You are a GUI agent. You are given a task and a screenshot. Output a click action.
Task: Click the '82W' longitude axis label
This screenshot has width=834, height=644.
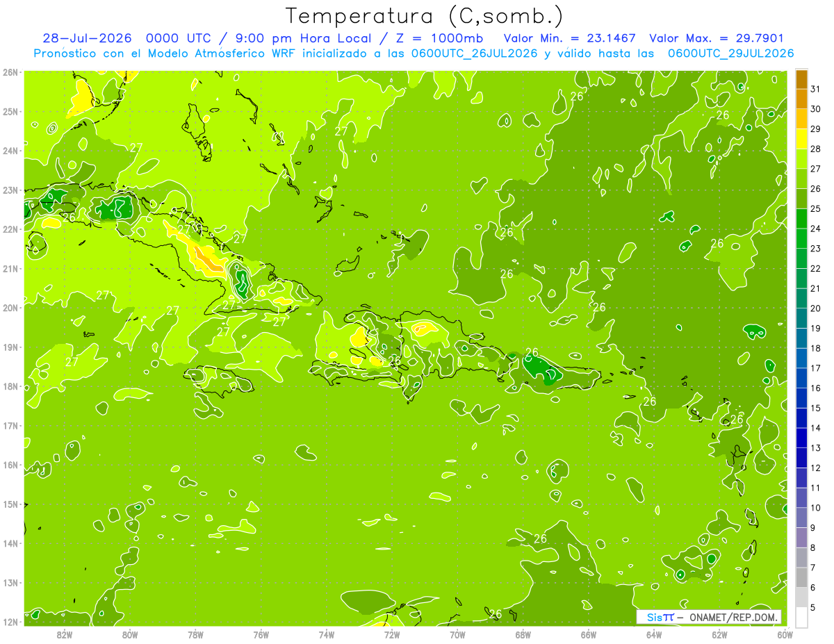pos(65,634)
